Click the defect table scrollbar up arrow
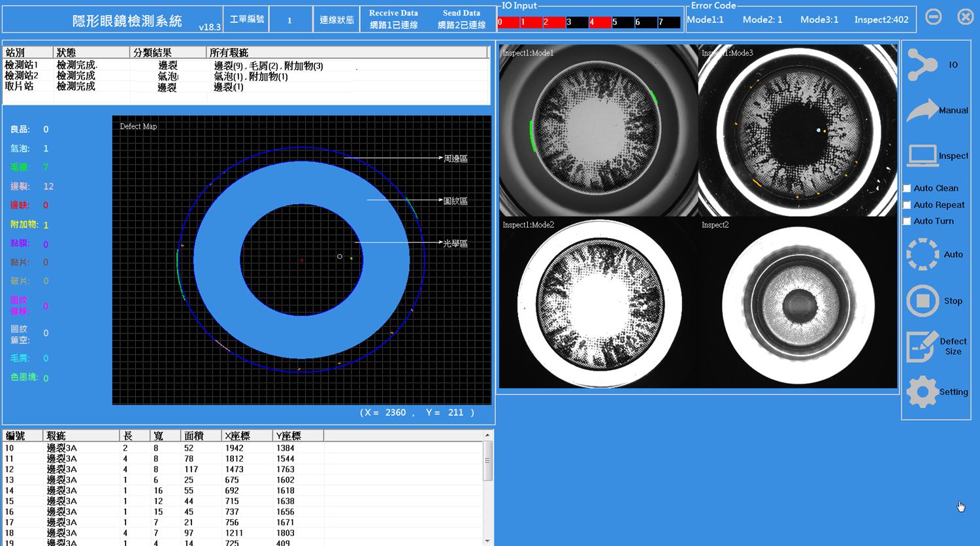The image size is (980, 546). click(x=487, y=435)
